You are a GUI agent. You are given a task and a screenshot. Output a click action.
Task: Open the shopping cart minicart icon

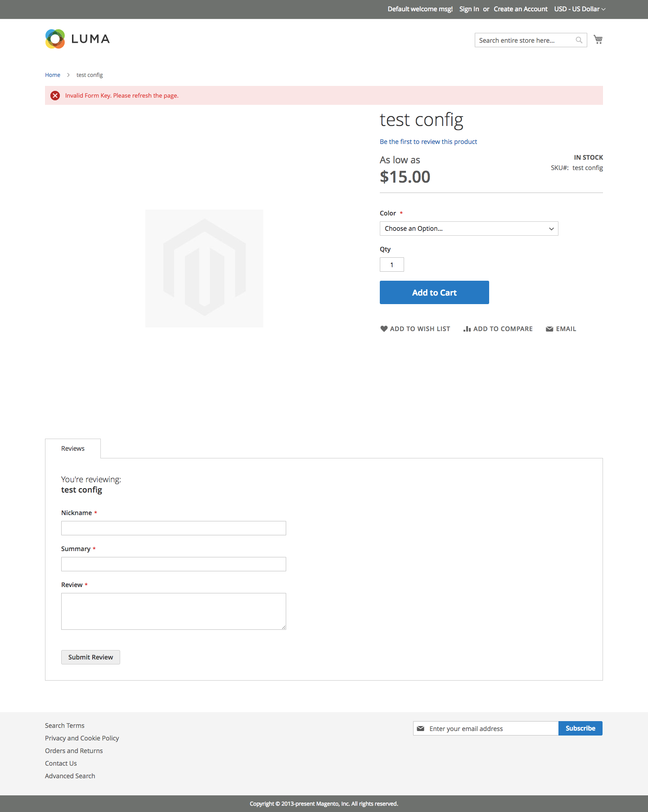[x=598, y=39]
